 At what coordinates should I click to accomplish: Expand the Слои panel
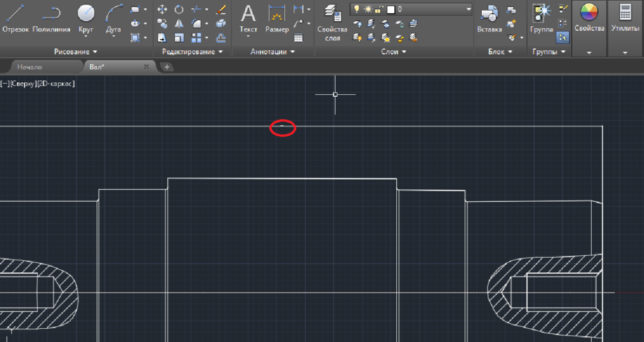(393, 52)
